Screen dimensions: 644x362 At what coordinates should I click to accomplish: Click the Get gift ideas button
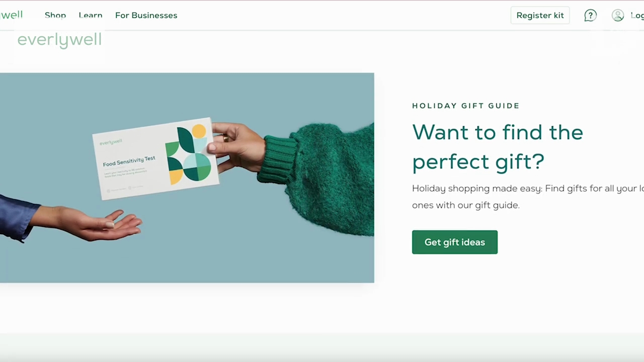pos(455,242)
